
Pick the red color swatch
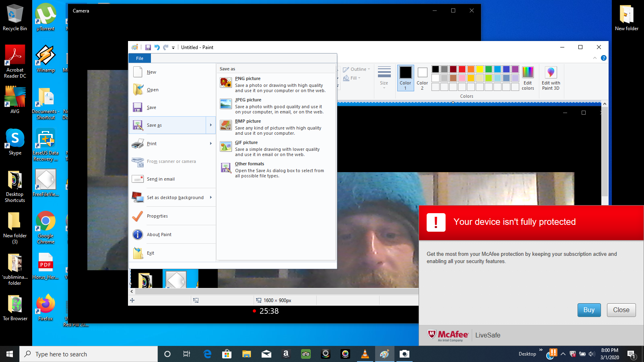click(462, 69)
